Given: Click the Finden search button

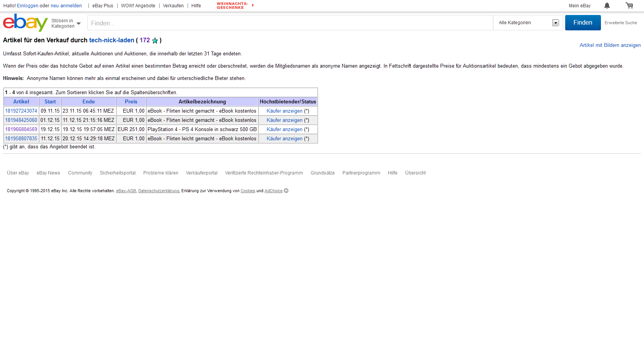Looking at the screenshot, I should click(x=582, y=23).
